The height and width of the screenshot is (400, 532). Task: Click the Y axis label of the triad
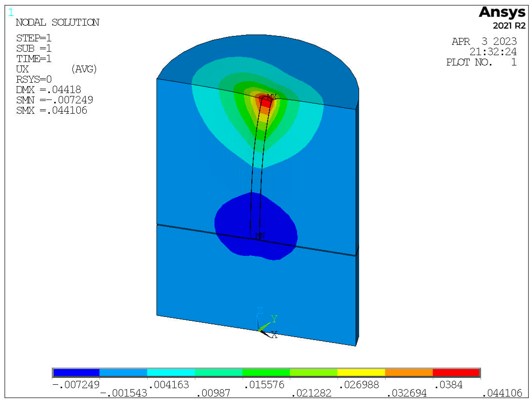tap(274, 319)
